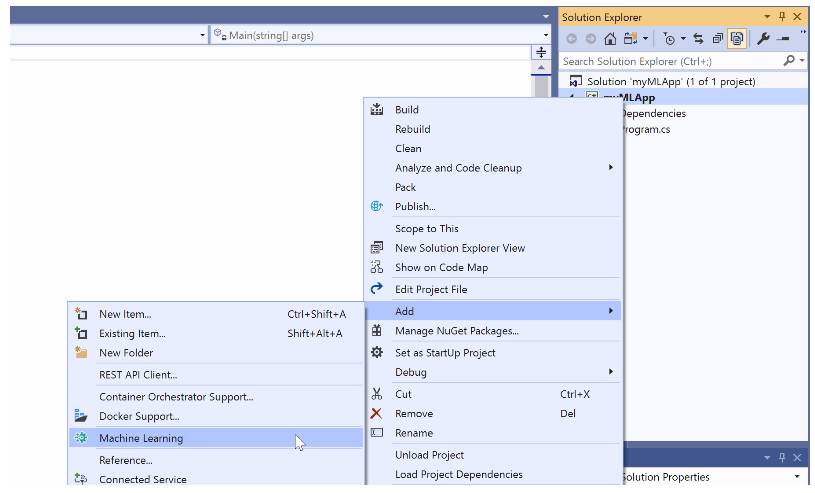Select Pack in the context menu
This screenshot has height=493, width=815.
(x=494, y=187)
